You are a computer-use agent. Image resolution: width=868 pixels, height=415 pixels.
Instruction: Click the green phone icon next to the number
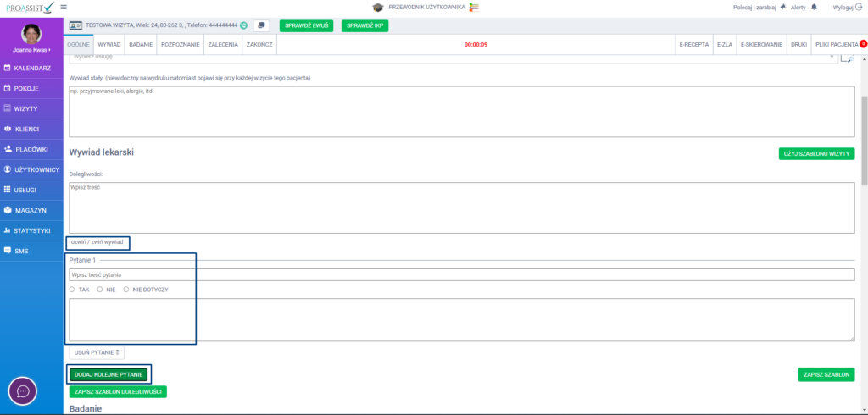pyautogui.click(x=244, y=25)
